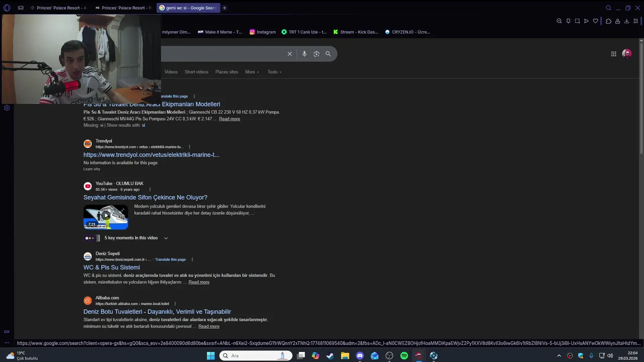Open the Google account avatar

click(x=627, y=54)
